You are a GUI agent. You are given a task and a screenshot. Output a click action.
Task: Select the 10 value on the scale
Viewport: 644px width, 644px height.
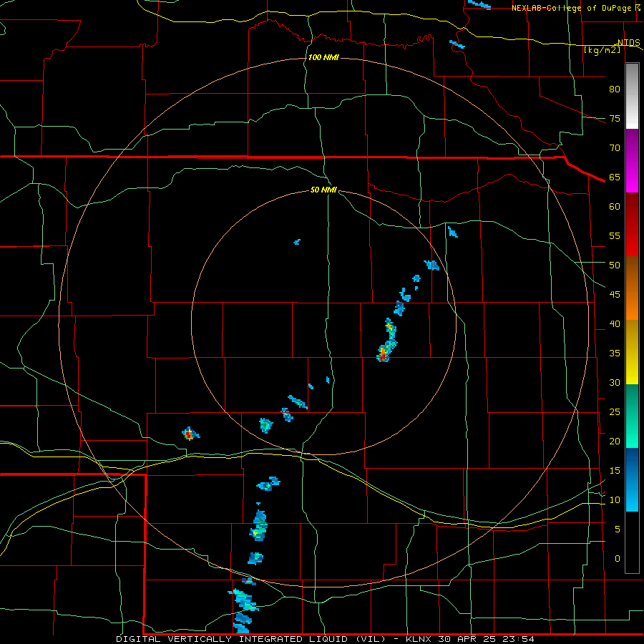(x=615, y=500)
